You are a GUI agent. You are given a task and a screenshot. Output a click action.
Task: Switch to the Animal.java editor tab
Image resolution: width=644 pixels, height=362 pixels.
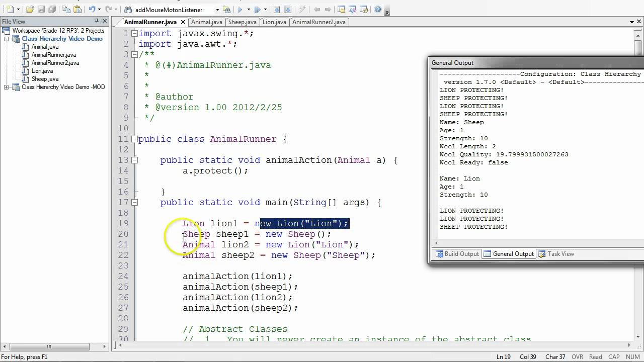pyautogui.click(x=206, y=22)
